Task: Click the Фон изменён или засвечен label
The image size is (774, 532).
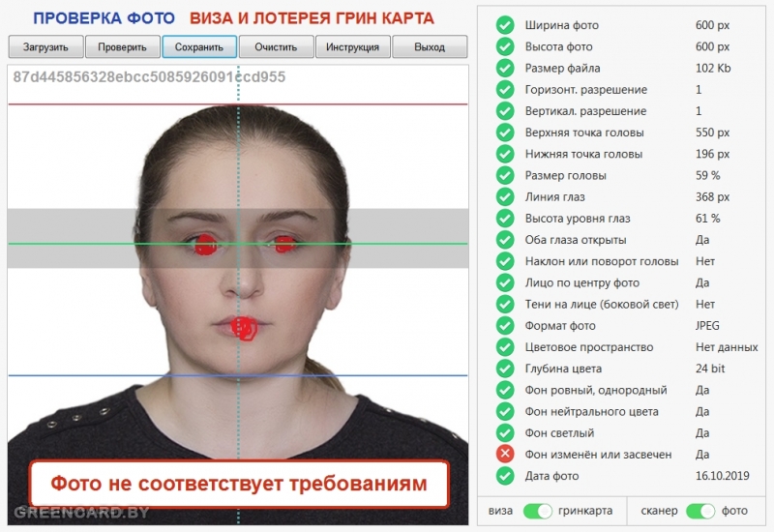Action: [598, 455]
